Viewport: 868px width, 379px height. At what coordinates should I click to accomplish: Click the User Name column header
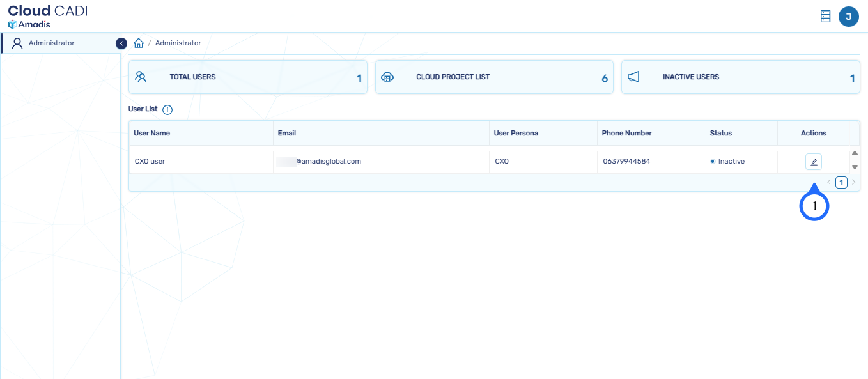coord(151,133)
